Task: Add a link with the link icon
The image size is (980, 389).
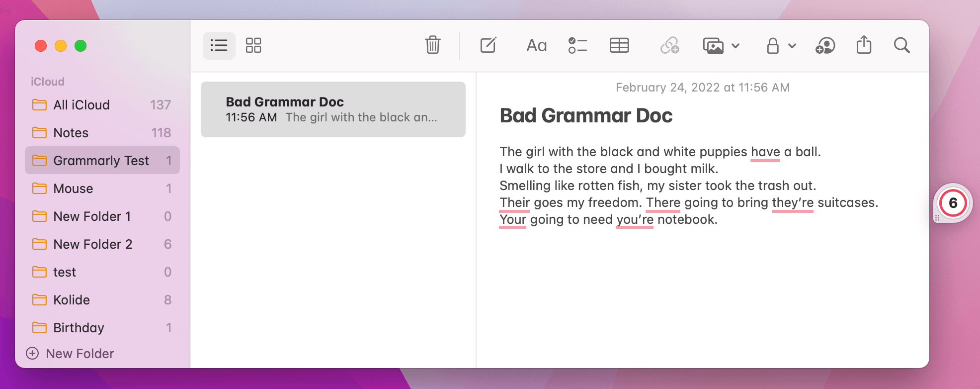Action: tap(669, 46)
